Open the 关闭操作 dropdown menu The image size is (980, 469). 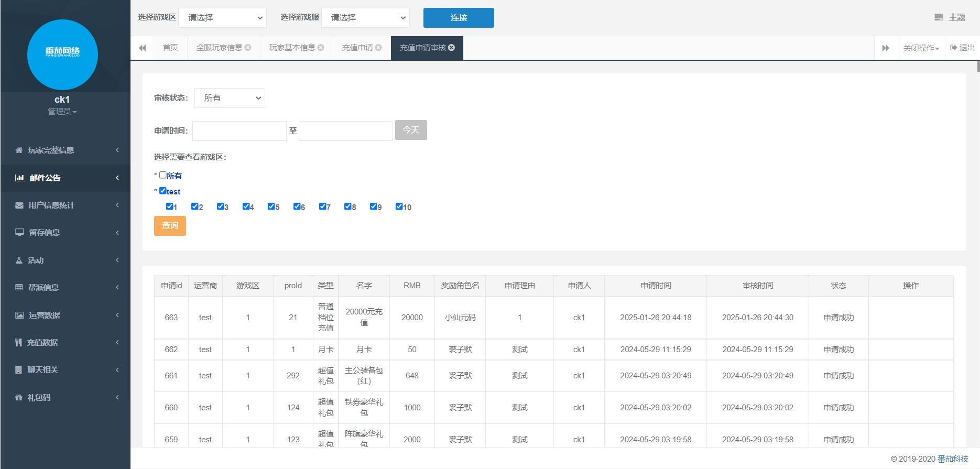click(x=921, y=48)
